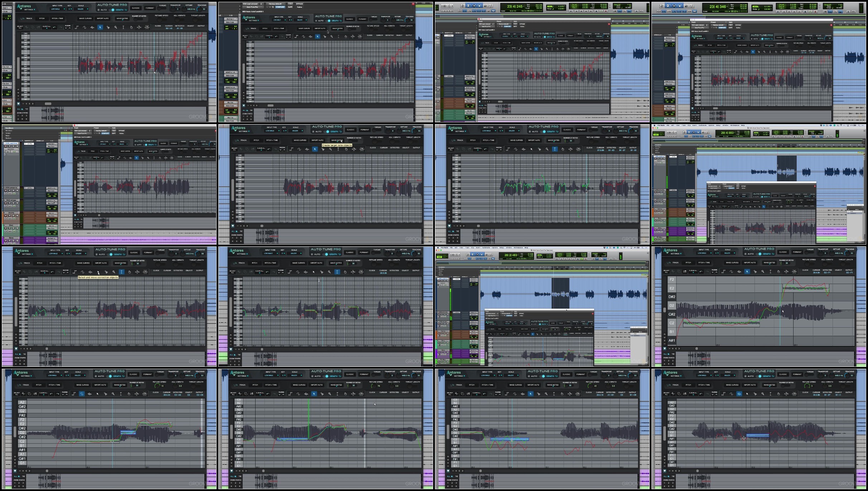Enable Formant in "Select and move" tooltip frame
The width and height of the screenshot is (868, 491).
point(148,252)
